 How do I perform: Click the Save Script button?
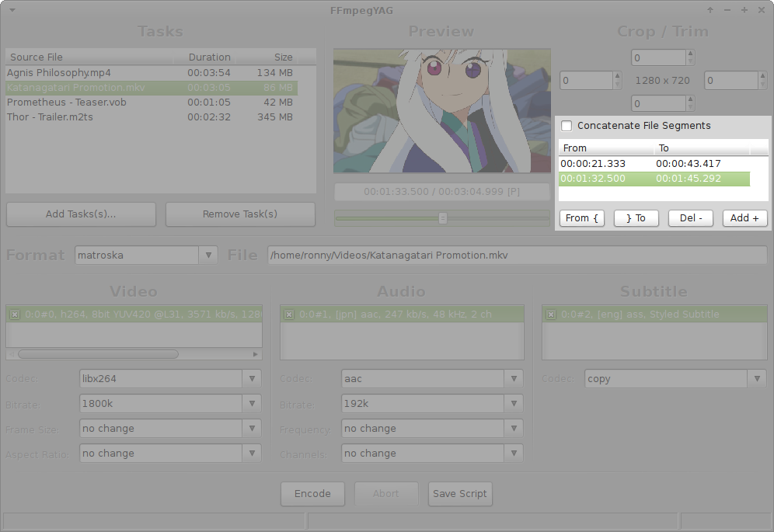point(460,494)
